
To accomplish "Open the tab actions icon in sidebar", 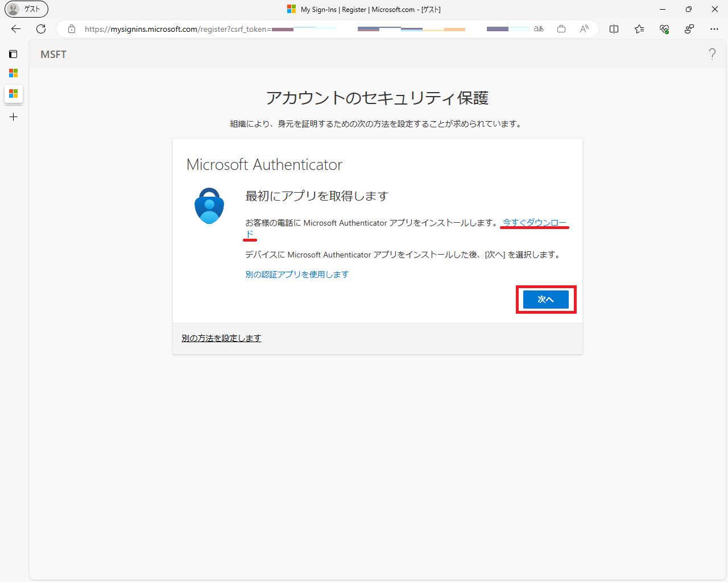I will [x=13, y=54].
